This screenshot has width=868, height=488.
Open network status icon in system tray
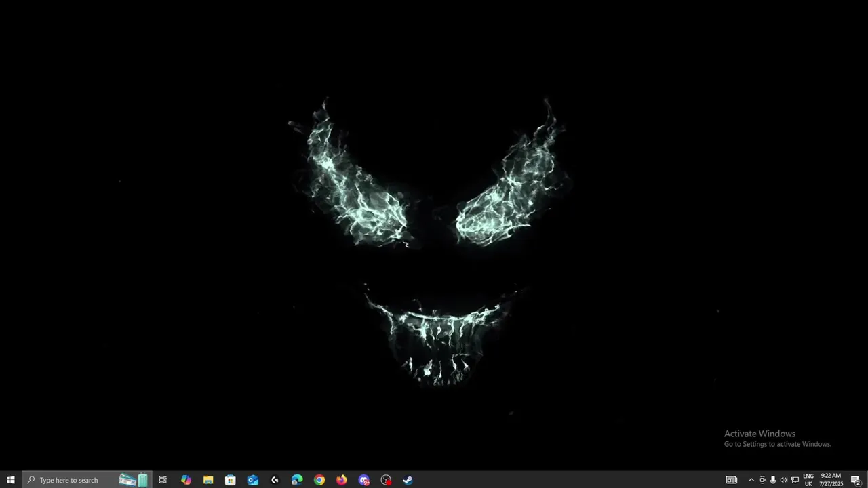pos(795,480)
